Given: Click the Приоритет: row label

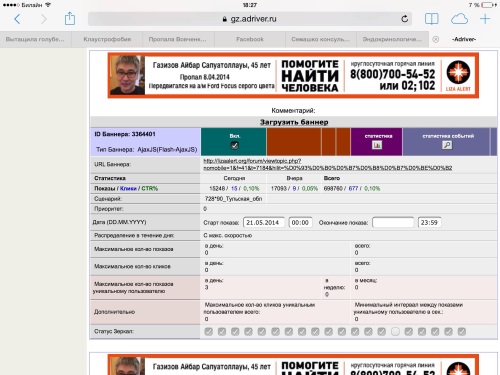Looking at the screenshot, I should coord(109,209).
